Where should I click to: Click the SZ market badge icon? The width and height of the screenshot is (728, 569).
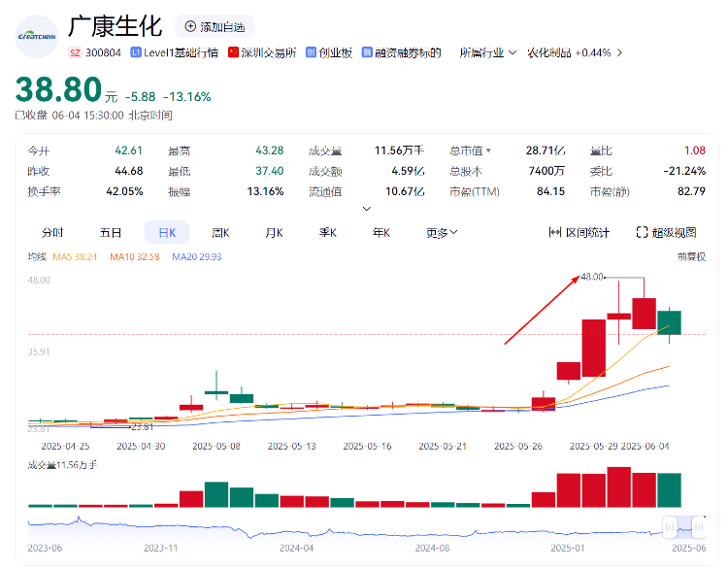pyautogui.click(x=75, y=53)
